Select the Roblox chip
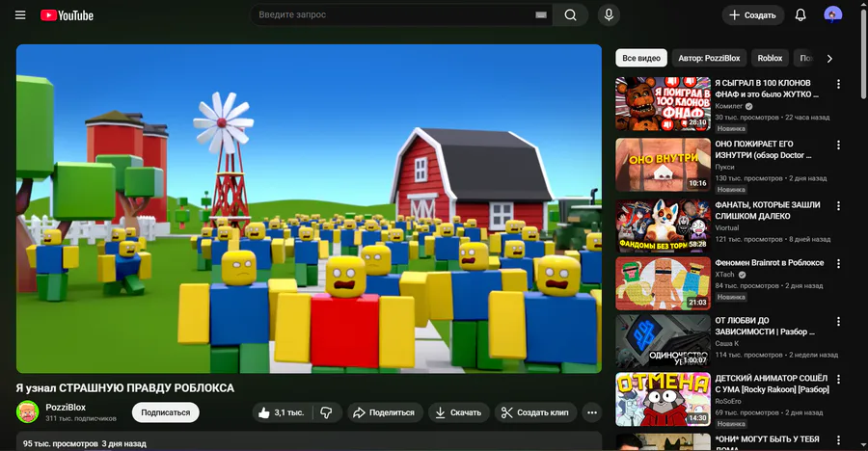Viewport: 868px width, 451px height. (x=770, y=58)
